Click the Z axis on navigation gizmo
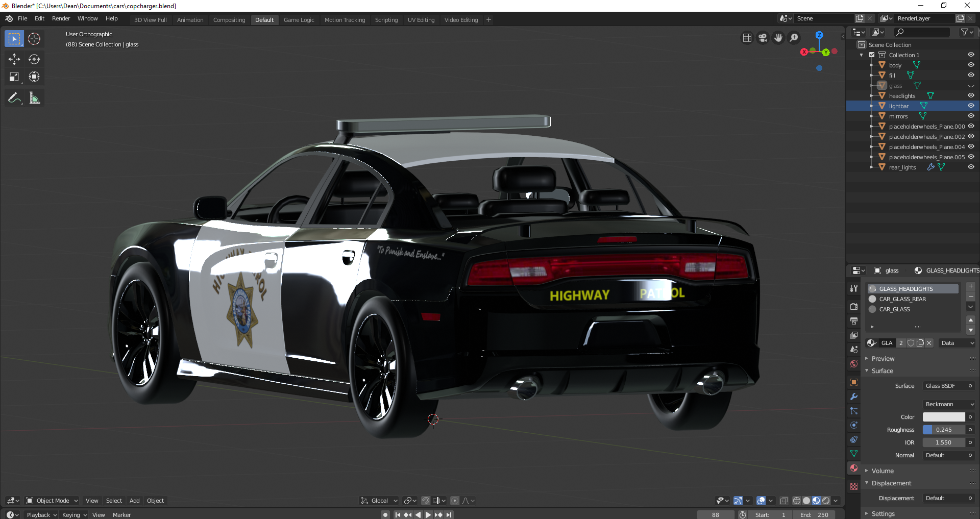The width and height of the screenshot is (980, 519). point(819,35)
